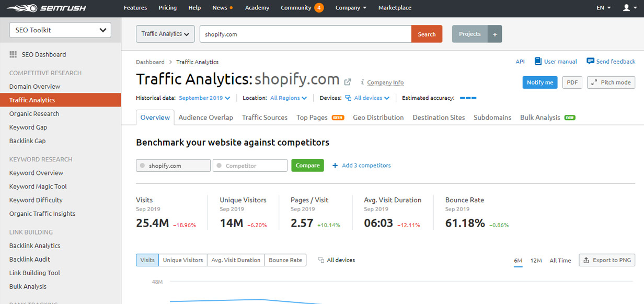The height and width of the screenshot is (304, 644).
Task: Open Domain Overview in sidebar
Action: [34, 87]
